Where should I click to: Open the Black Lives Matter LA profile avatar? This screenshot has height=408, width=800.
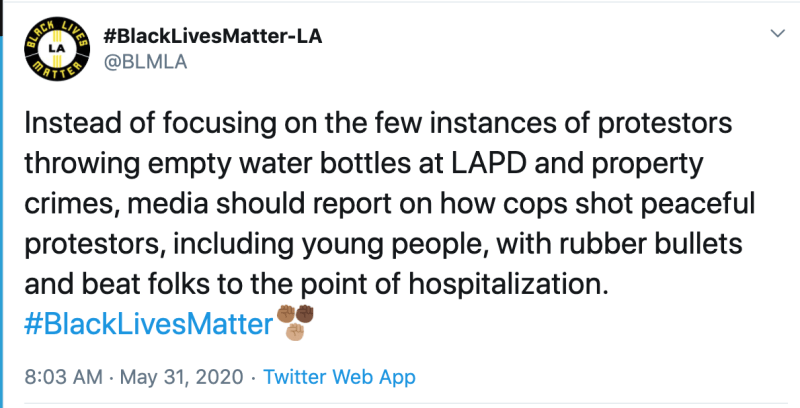57,48
